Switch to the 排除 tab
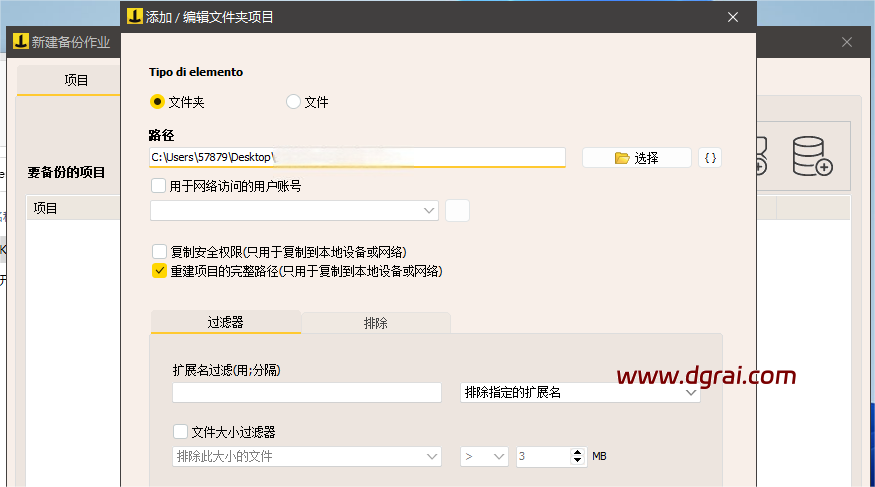 (x=376, y=323)
